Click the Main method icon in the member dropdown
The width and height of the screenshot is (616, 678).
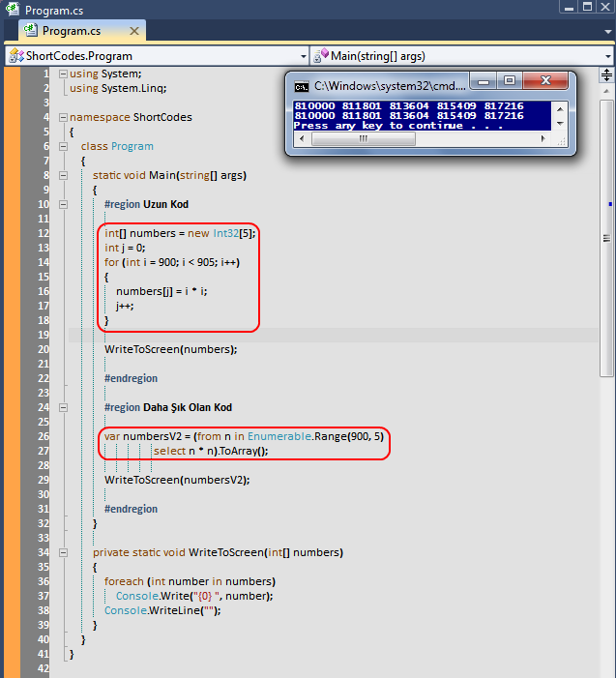pos(321,56)
